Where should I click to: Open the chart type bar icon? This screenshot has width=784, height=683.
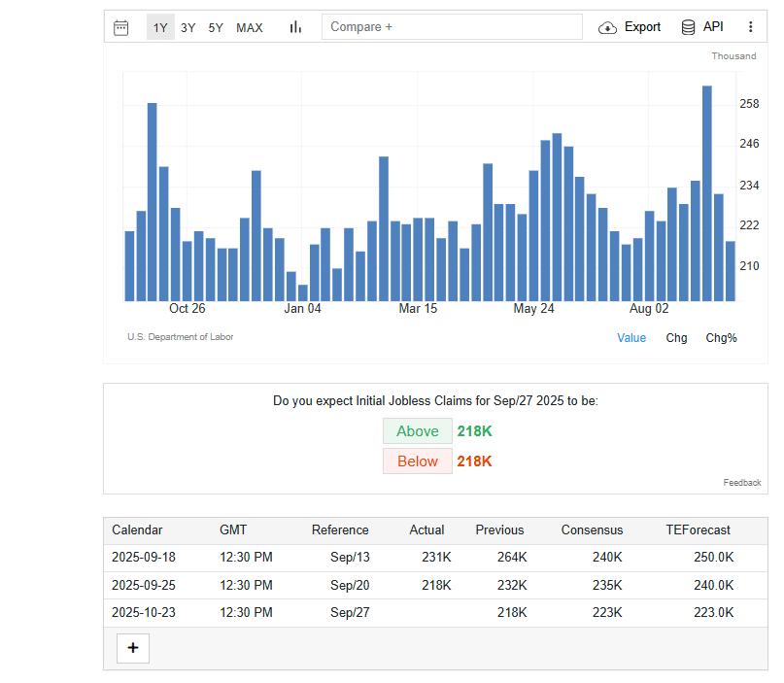pos(295,27)
